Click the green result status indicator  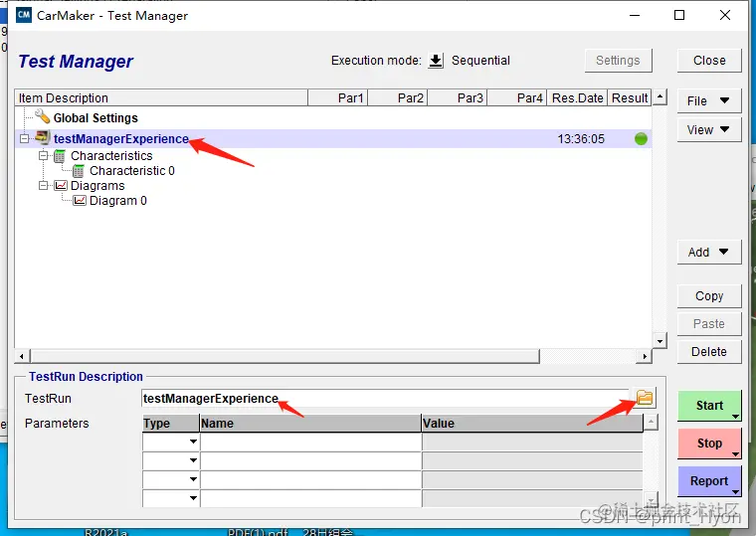click(x=641, y=139)
